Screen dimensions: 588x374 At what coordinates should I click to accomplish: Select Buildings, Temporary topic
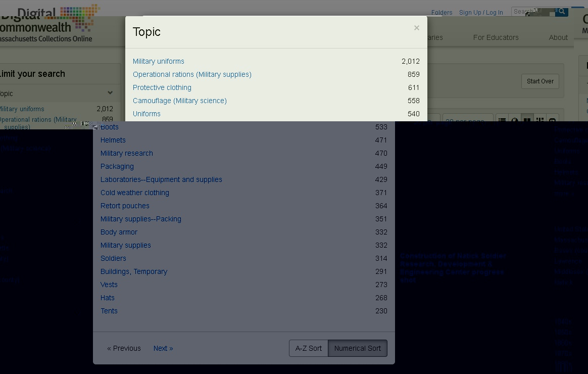[x=133, y=271]
